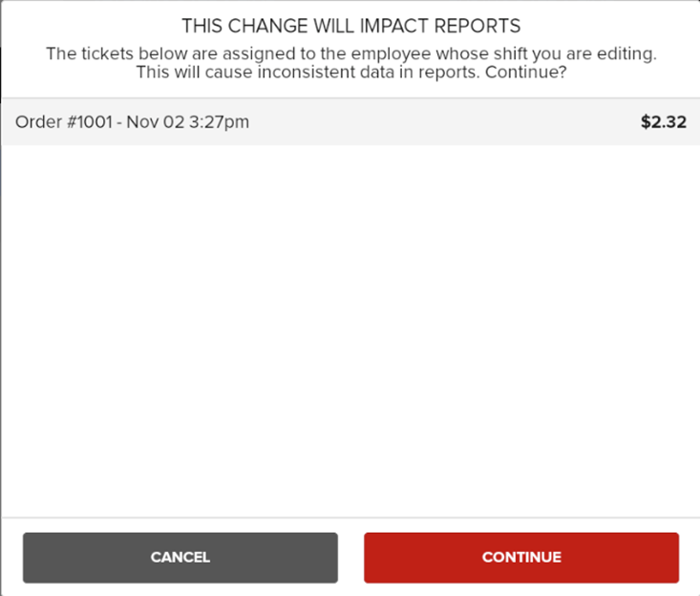Click the white CONTINUE label text
Image resolution: width=700 pixels, height=596 pixels.
520,558
